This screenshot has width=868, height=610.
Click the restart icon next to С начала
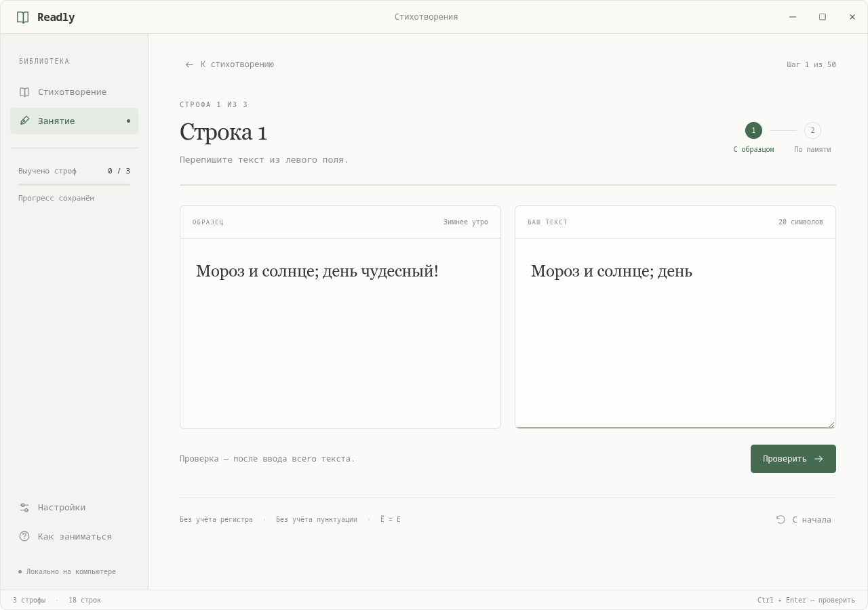click(781, 520)
